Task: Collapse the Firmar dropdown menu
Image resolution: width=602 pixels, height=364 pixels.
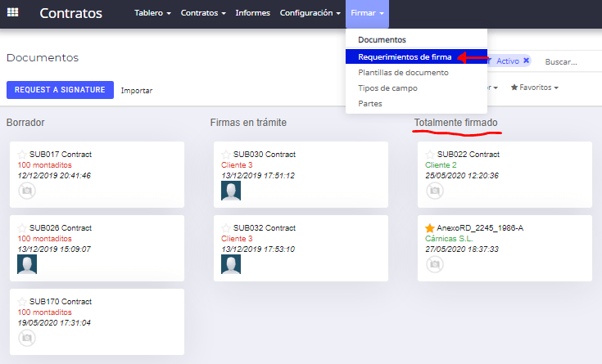Action: click(367, 13)
